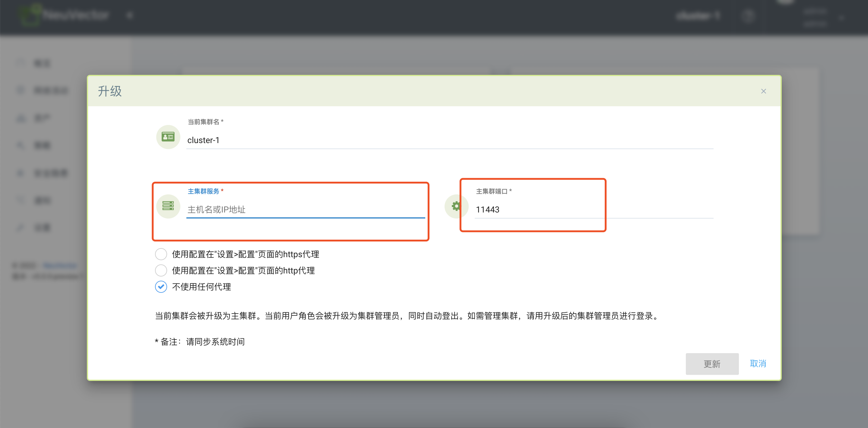Select the https代理 radio option

pyautogui.click(x=161, y=254)
